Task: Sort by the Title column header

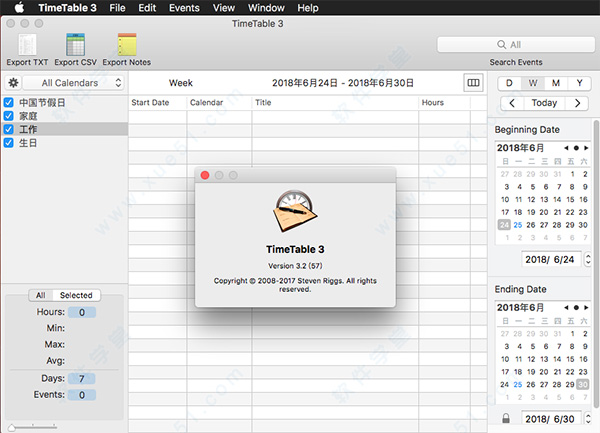Action: (335, 103)
